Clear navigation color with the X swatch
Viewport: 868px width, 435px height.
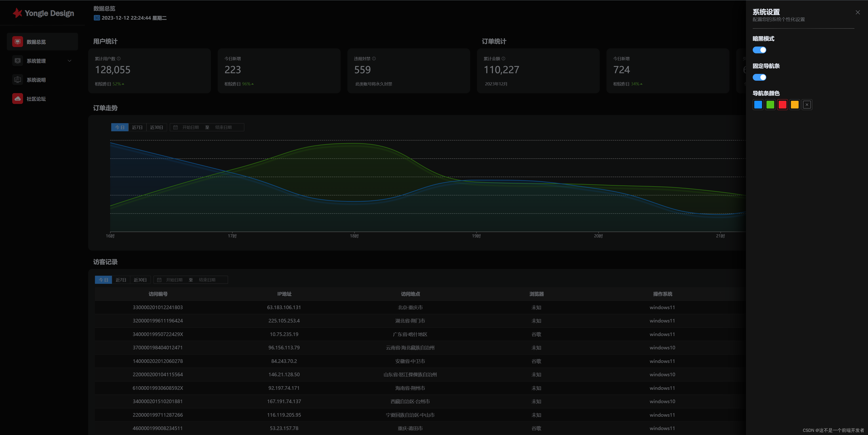pyautogui.click(x=807, y=105)
